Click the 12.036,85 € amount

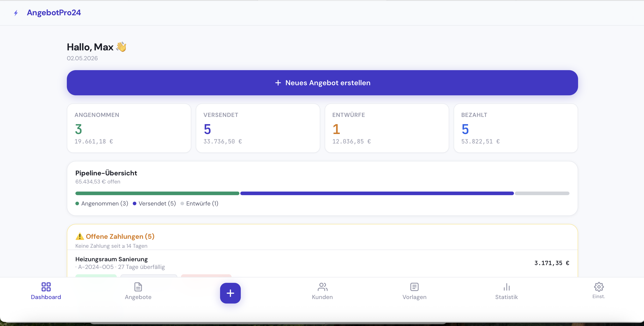[x=351, y=141]
